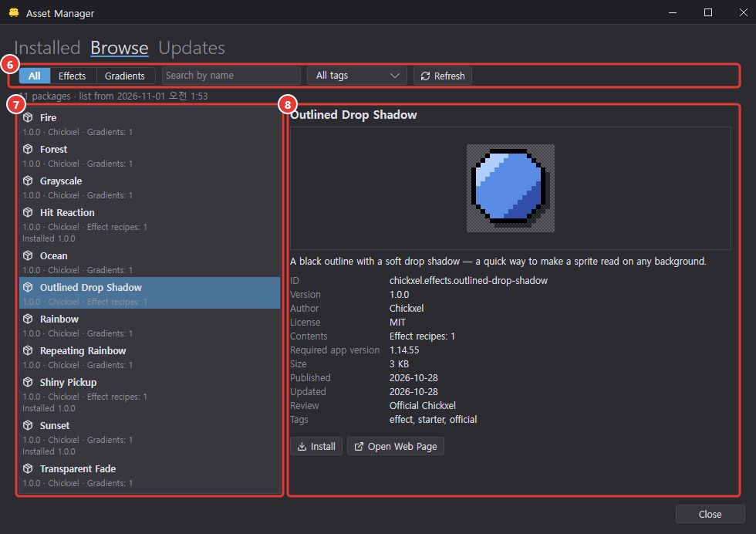Viewport: 756px width, 534px height.
Task: Switch to the Installed tab
Action: [47, 48]
